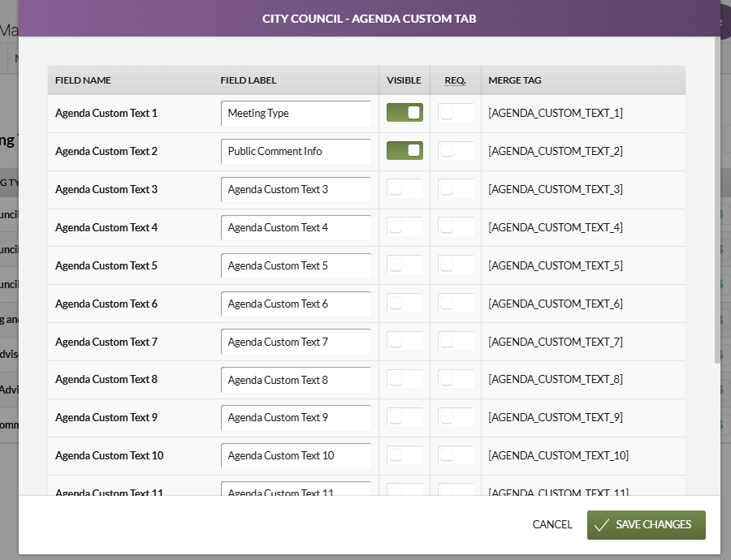Click the field name Agenda Custom Text 5
Screen dimensions: 731x560
pyautogui.click(x=106, y=265)
